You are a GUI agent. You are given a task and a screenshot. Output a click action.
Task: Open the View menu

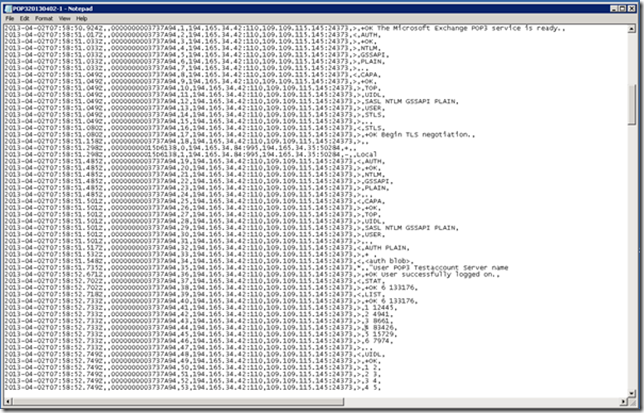[66, 18]
